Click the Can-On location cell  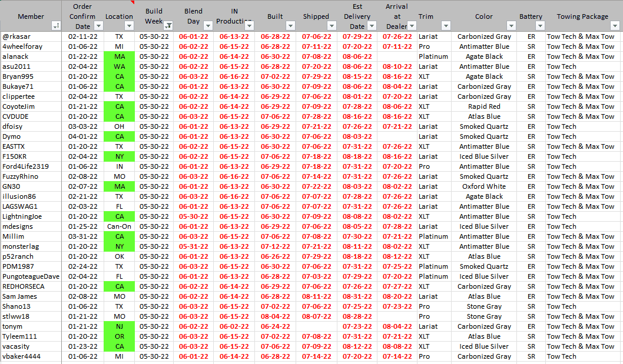tap(120, 226)
